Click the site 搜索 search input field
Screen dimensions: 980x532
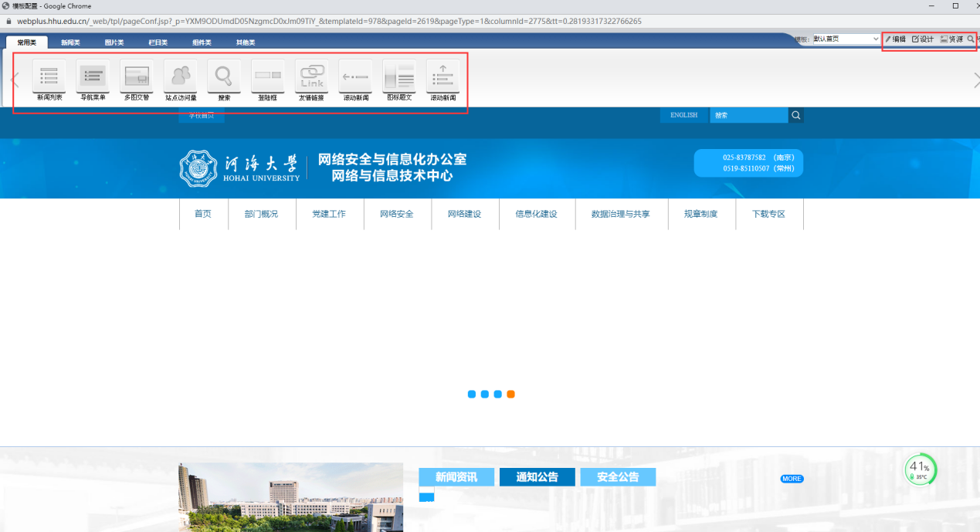[748, 115]
